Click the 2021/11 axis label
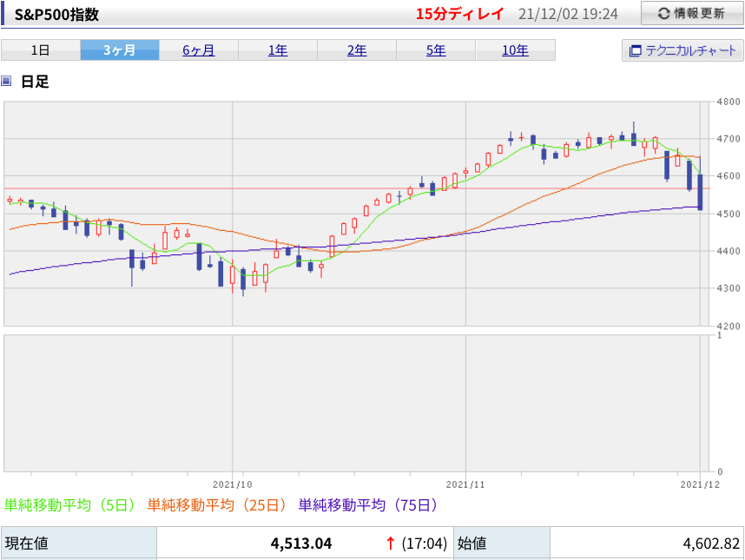 (x=465, y=484)
